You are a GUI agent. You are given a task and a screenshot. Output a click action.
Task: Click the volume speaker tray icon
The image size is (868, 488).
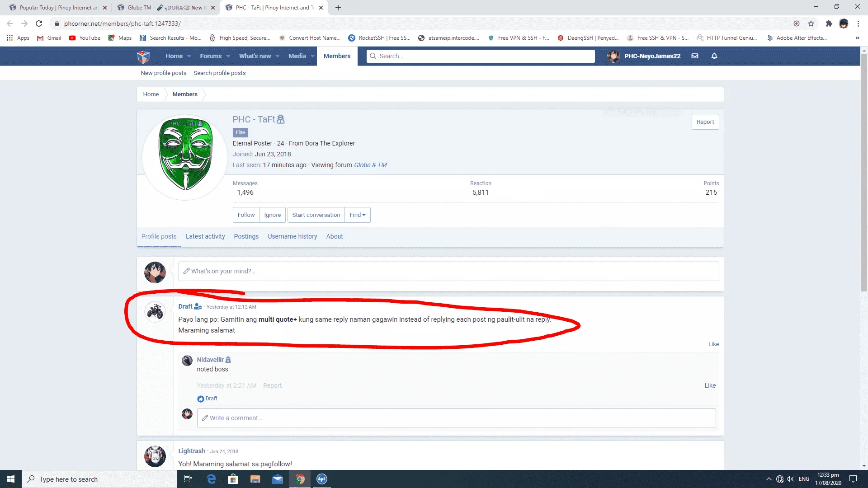pyautogui.click(x=790, y=479)
